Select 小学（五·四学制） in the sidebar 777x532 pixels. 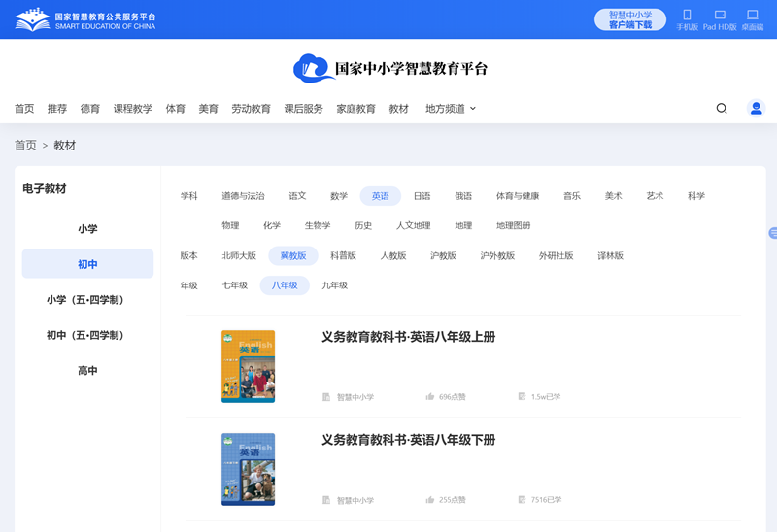click(x=87, y=300)
